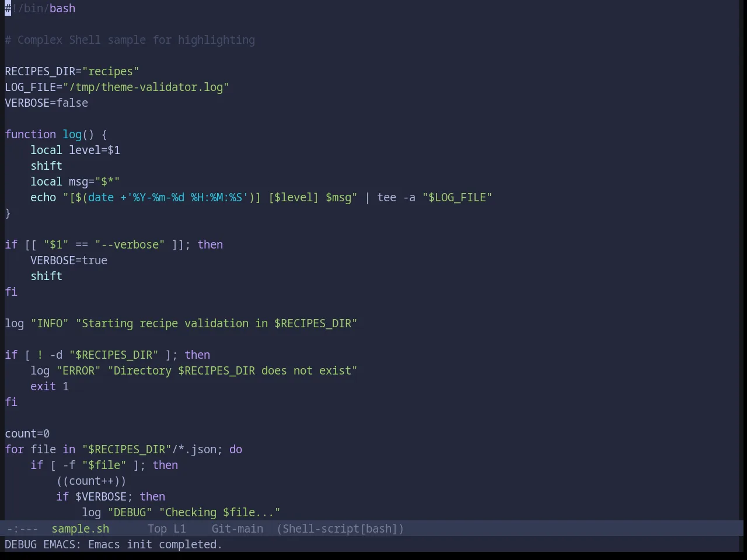The image size is (747, 560).
Task: Click the "ERROR" string
Action: (79, 370)
